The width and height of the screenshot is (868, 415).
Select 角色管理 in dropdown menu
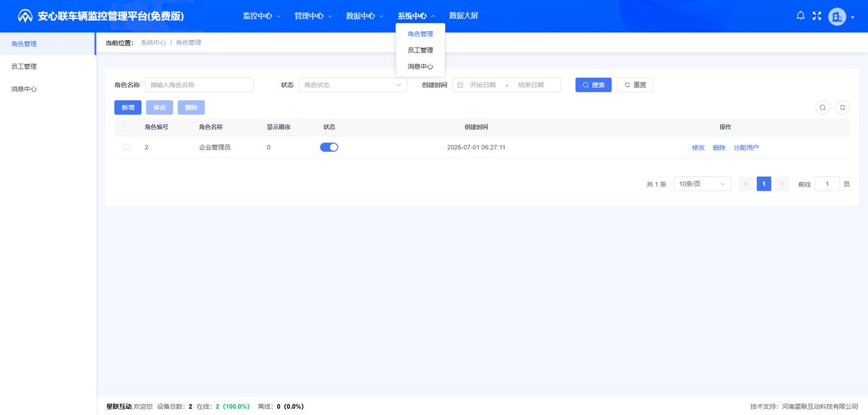coord(420,34)
